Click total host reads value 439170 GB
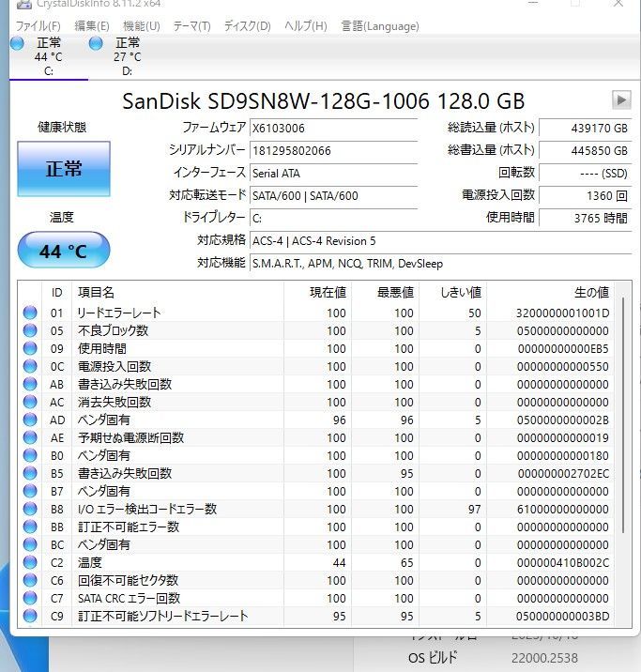 585,129
